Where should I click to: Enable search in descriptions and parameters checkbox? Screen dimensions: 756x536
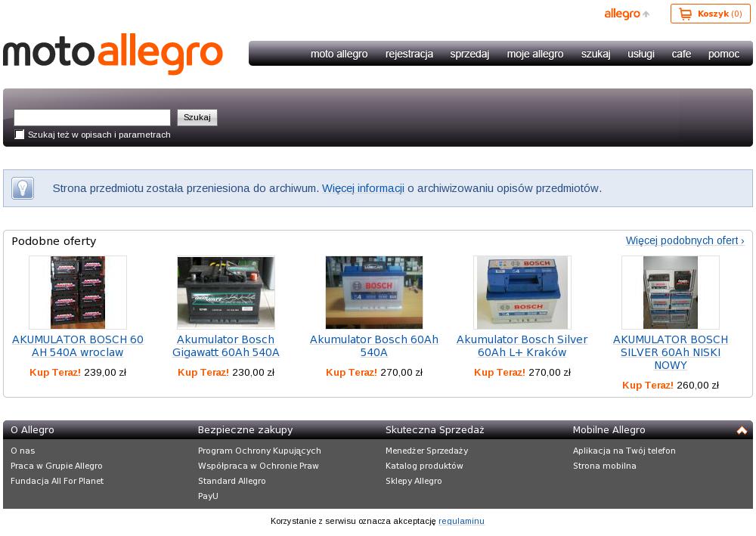click(x=20, y=135)
